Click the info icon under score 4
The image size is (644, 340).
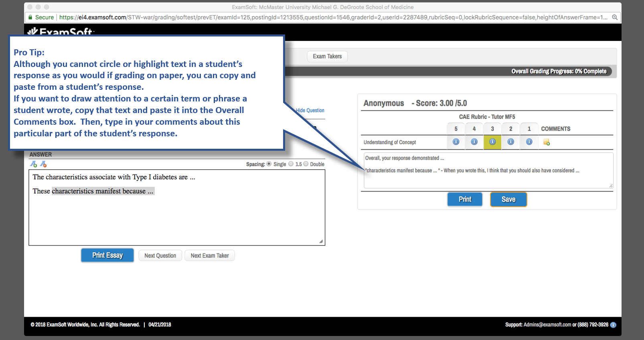click(x=474, y=142)
